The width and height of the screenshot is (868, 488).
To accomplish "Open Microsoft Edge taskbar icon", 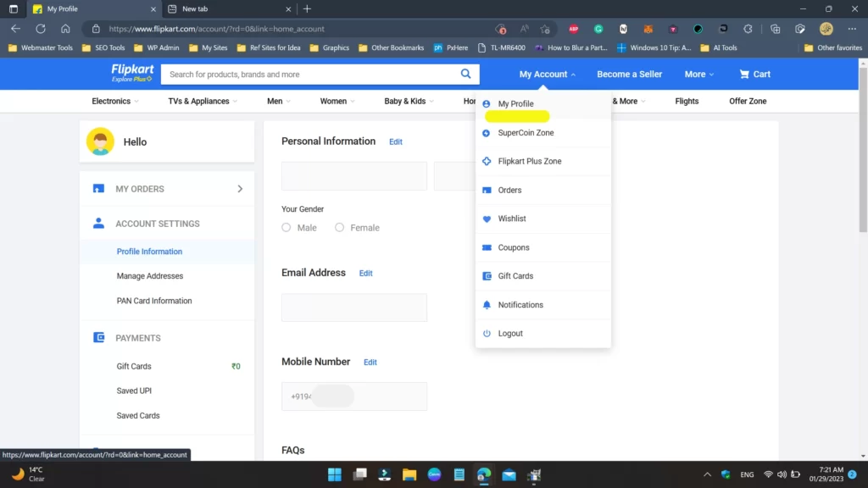I will click(484, 474).
